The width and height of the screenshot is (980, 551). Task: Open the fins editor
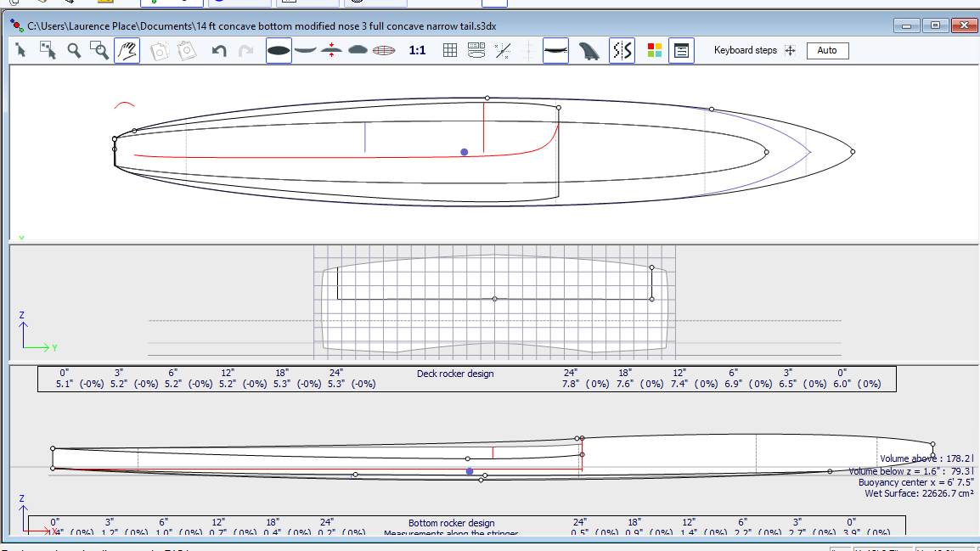(x=589, y=51)
